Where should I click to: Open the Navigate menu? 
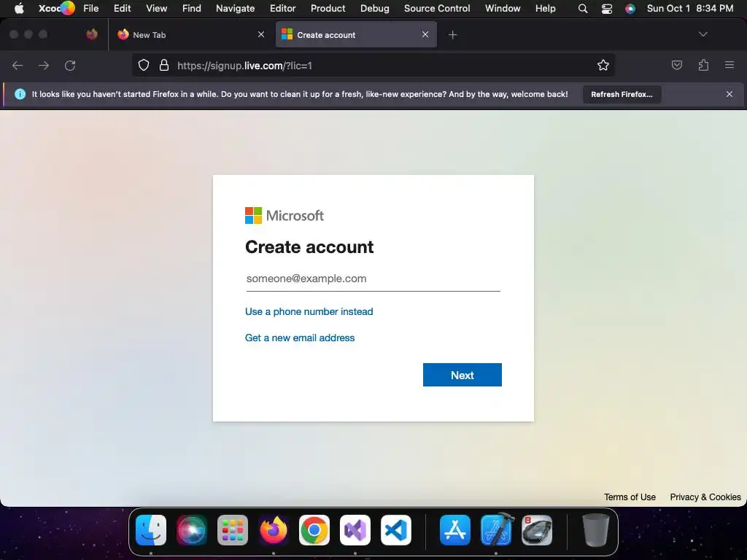(x=235, y=8)
